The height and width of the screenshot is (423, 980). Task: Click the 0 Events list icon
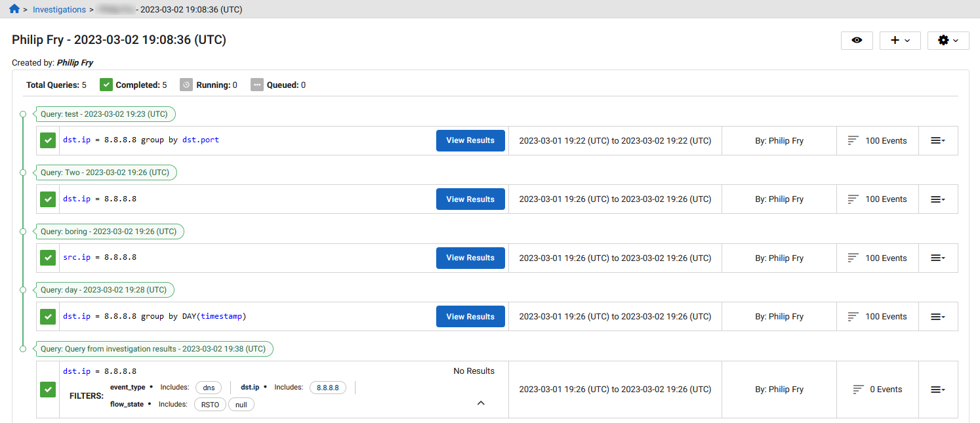coord(858,390)
